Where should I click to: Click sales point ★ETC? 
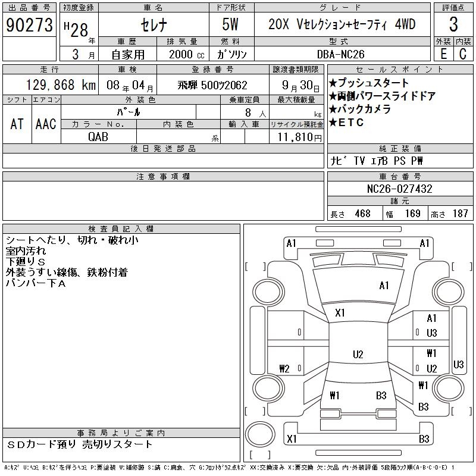(346, 123)
